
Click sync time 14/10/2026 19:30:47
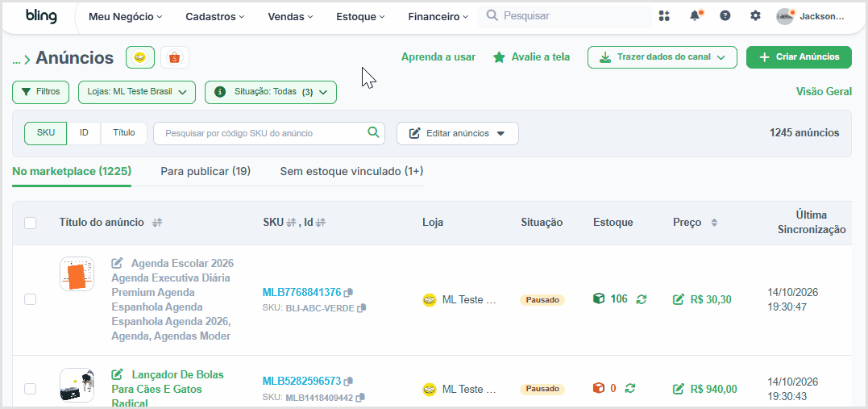point(793,299)
